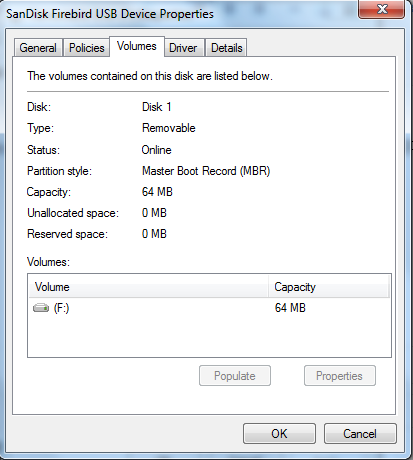
Task: Click the Capacity column header
Action: [x=329, y=287]
